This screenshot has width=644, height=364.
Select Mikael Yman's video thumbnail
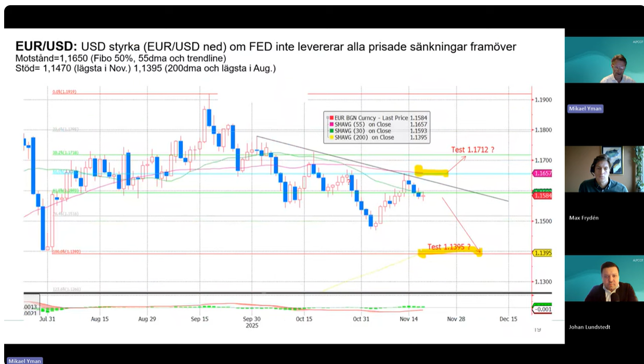click(604, 60)
